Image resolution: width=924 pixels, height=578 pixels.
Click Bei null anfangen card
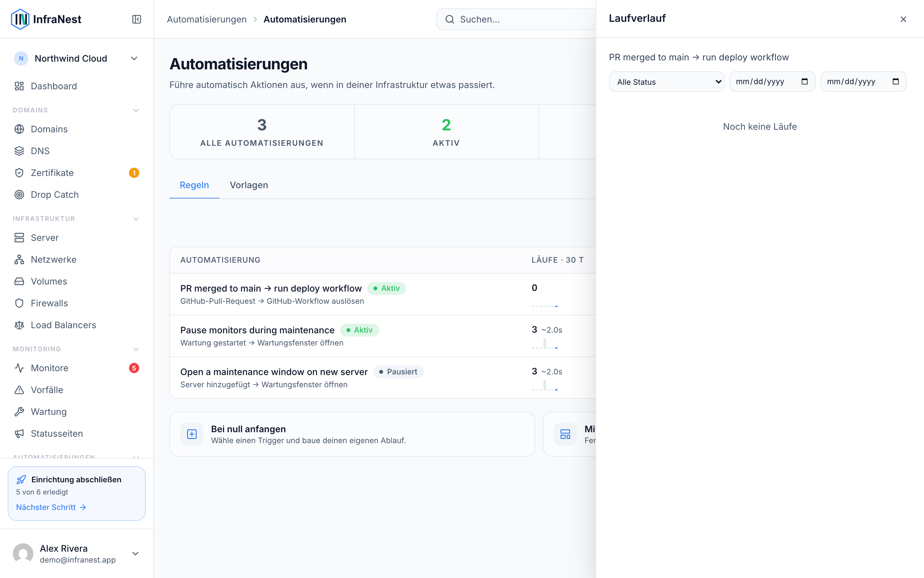pyautogui.click(x=352, y=434)
